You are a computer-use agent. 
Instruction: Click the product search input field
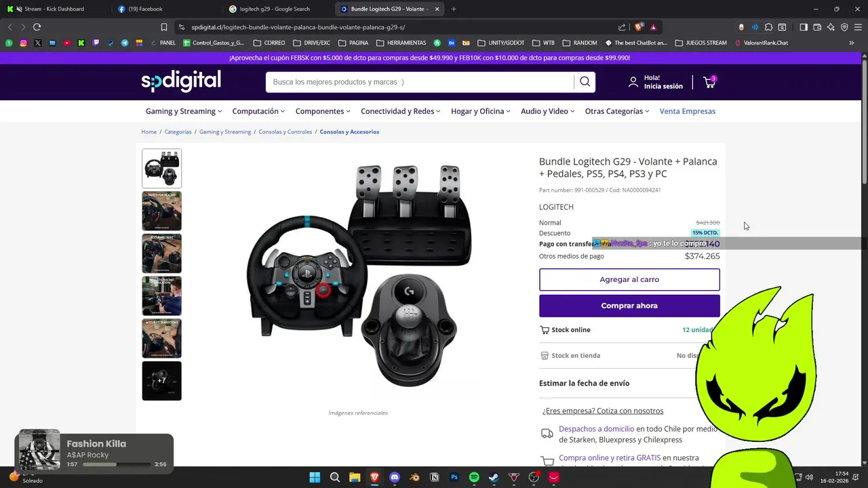420,82
